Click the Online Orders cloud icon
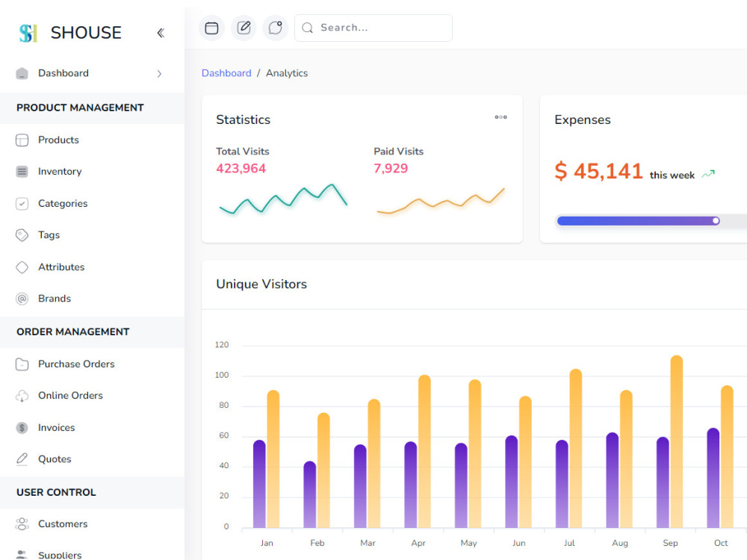This screenshot has height=560, width=747. click(22, 396)
